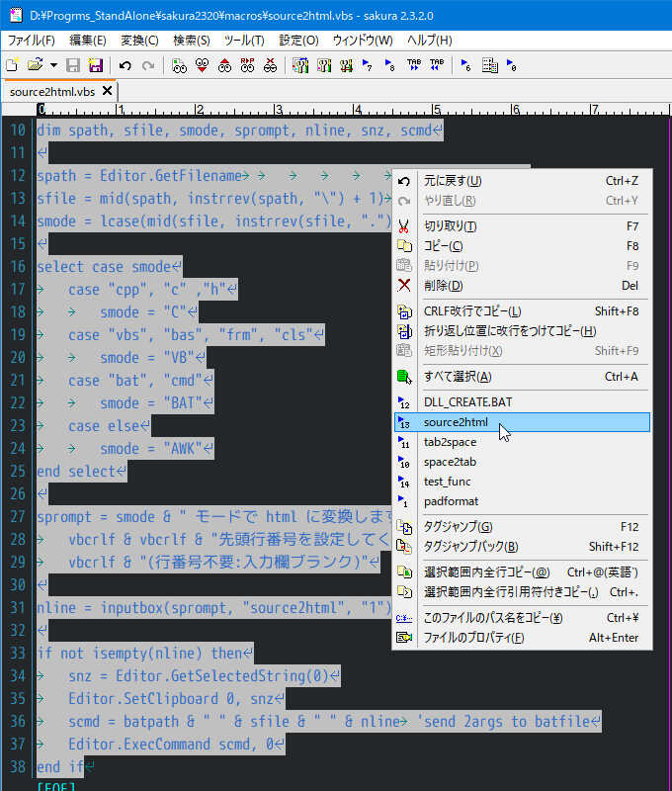Open the Find dialog via binoculars icon
The height and width of the screenshot is (791, 672).
point(179,65)
